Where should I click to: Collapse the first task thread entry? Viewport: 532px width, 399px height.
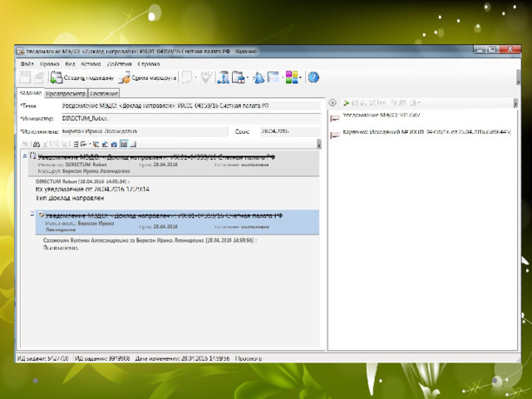(24, 156)
